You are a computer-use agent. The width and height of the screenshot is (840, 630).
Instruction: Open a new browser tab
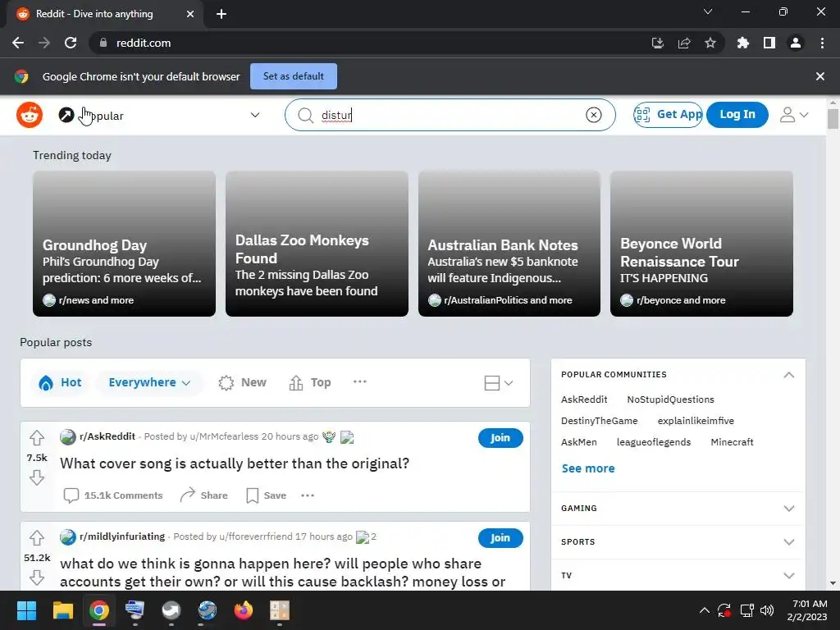[221, 14]
